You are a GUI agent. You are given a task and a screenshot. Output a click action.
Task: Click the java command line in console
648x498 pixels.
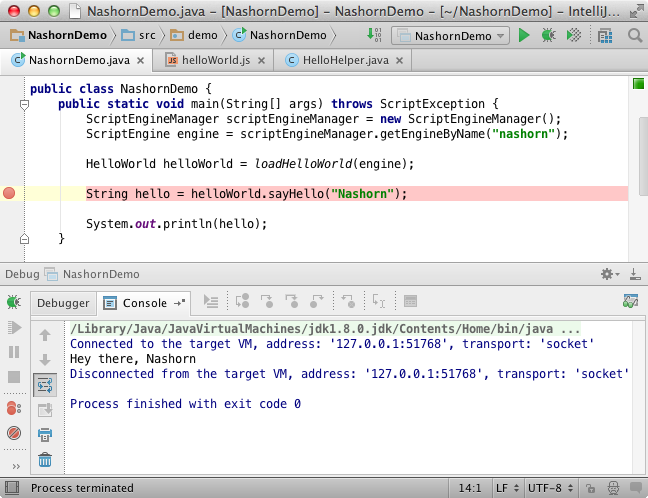pyautogui.click(x=325, y=329)
